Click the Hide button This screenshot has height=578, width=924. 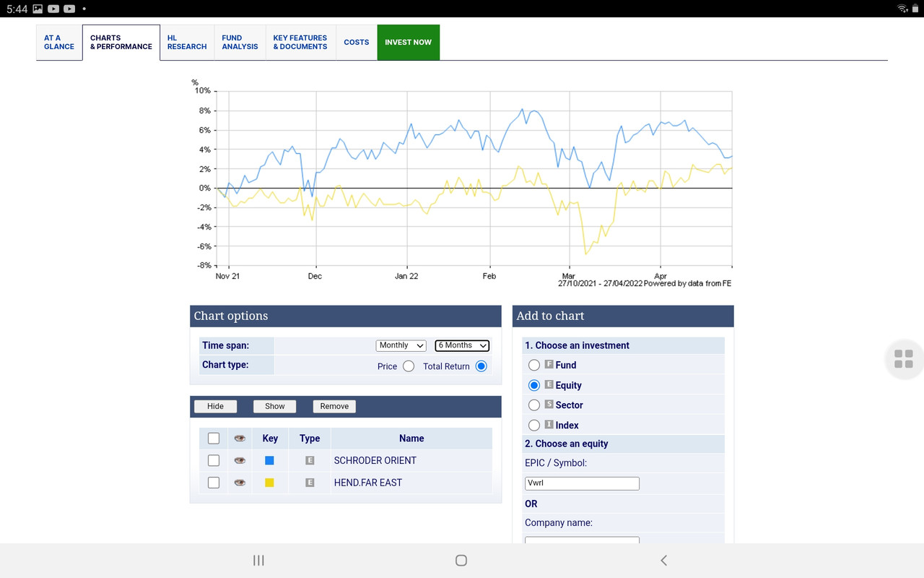pyautogui.click(x=215, y=406)
